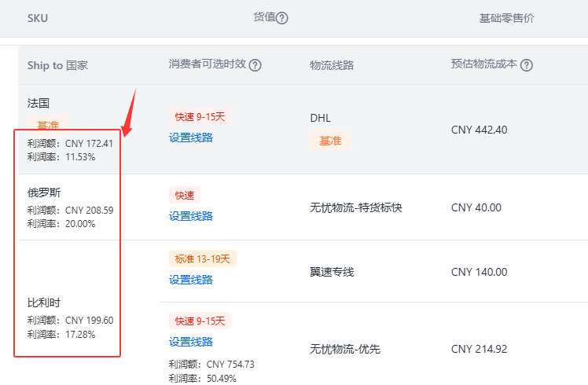Click the 快速 tag in Russia row
This screenshot has height=385, width=588.
pyautogui.click(x=185, y=195)
